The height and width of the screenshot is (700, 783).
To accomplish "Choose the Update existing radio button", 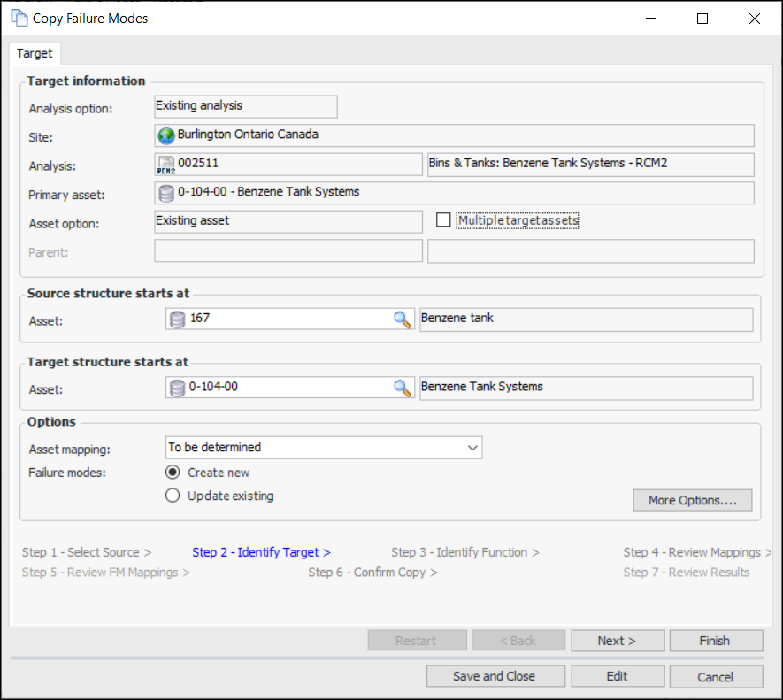I will (173, 496).
